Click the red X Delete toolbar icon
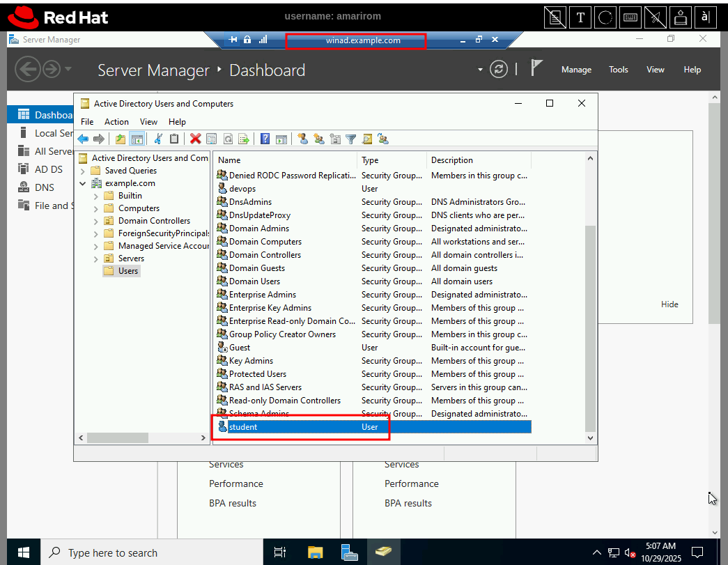 coord(196,139)
